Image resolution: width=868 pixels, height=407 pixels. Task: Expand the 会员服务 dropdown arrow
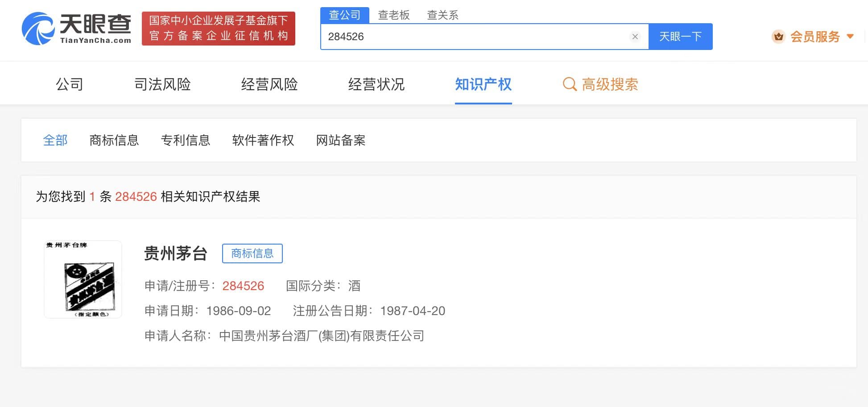pyautogui.click(x=850, y=37)
